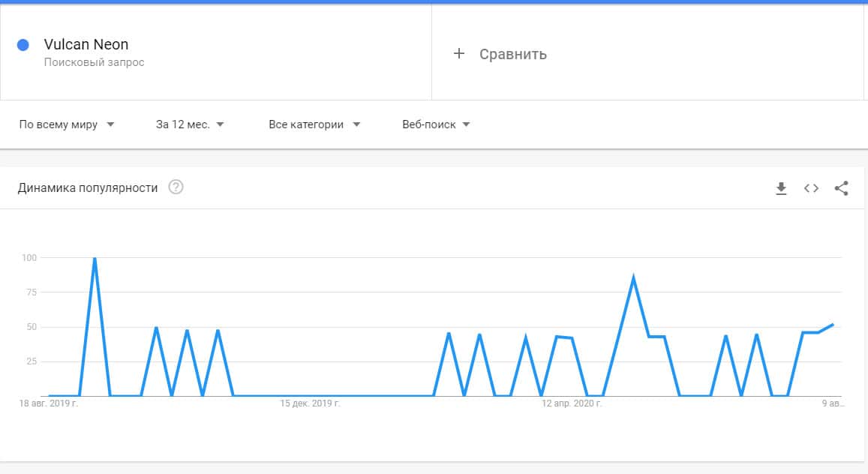868x474 pixels.
Task: Expand the По всему миру region dropdown
Action: click(67, 124)
